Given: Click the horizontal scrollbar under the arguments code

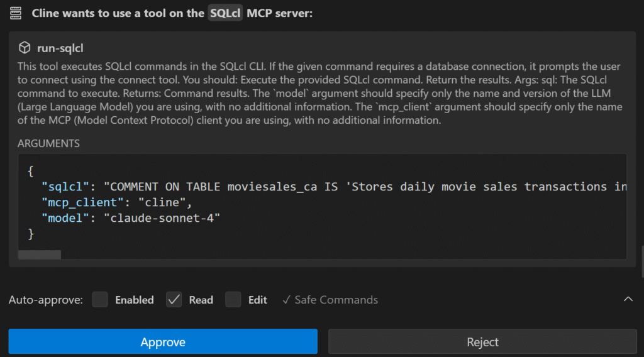Looking at the screenshot, I should 40,255.
